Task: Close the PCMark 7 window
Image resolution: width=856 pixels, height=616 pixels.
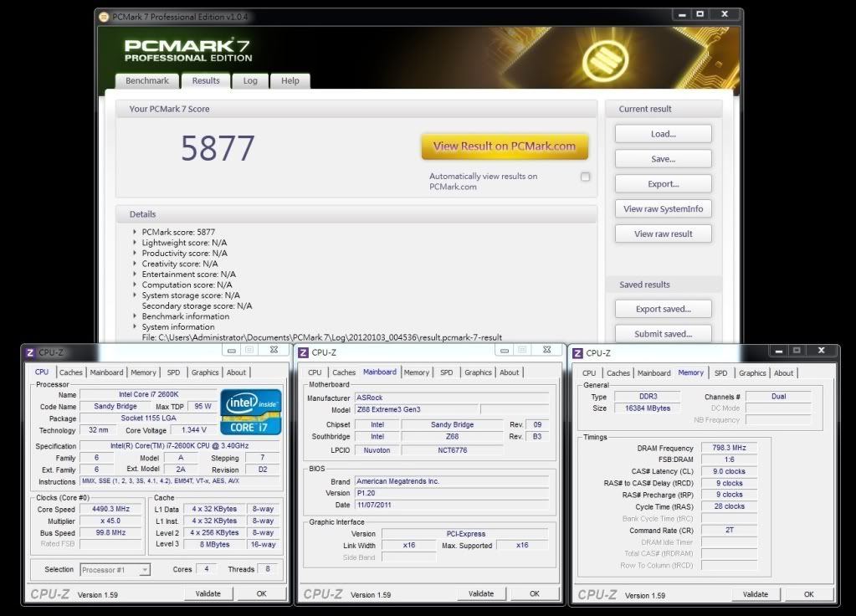Action: coord(725,15)
